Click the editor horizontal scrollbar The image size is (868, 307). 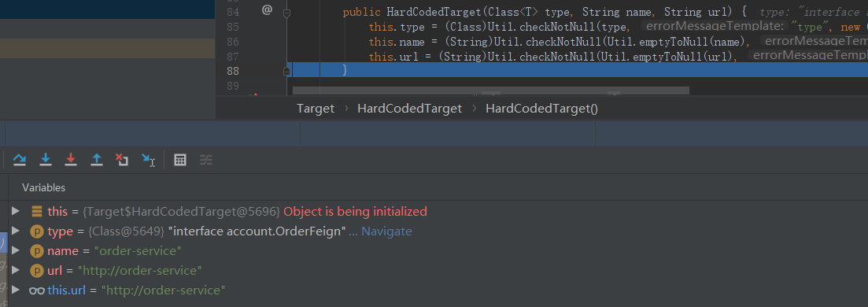tap(490, 90)
